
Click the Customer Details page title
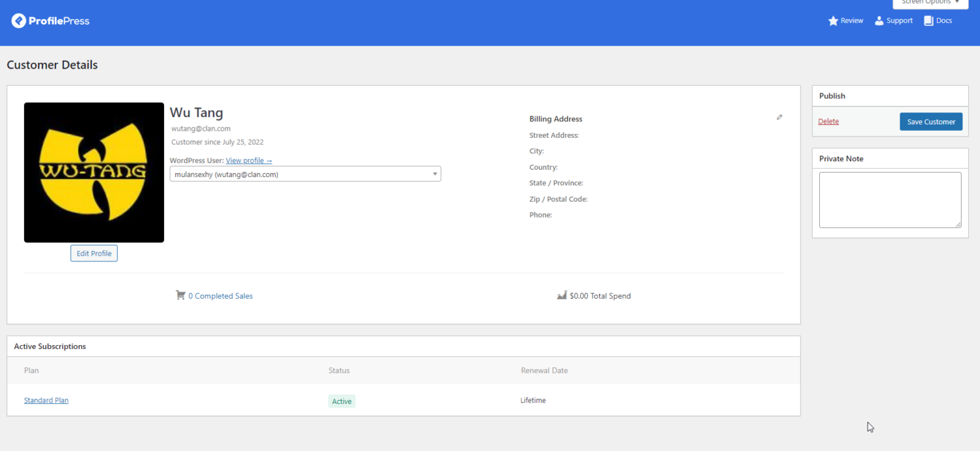(52, 65)
